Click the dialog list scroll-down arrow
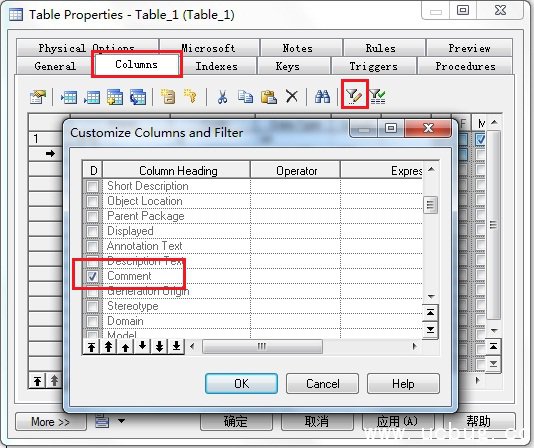 [431, 296]
